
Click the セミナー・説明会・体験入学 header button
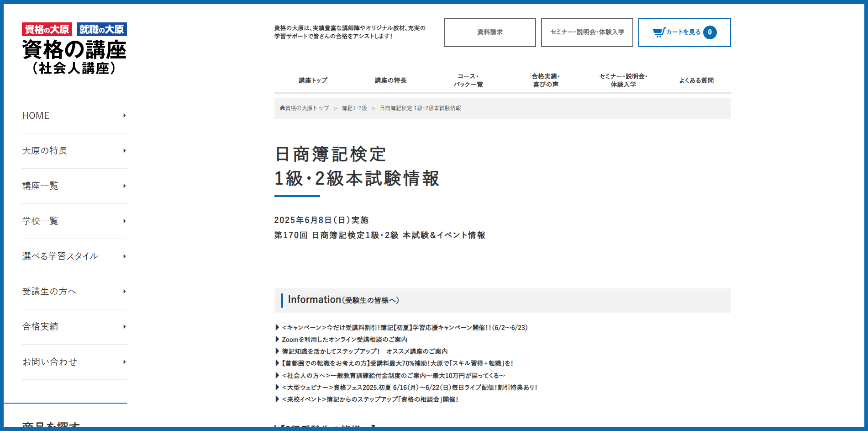pyautogui.click(x=587, y=32)
